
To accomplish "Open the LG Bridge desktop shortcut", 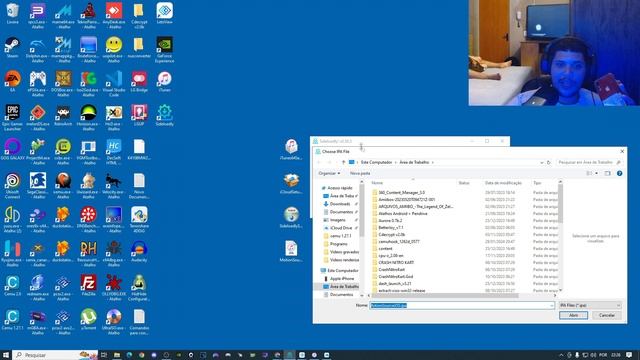I will [139, 81].
